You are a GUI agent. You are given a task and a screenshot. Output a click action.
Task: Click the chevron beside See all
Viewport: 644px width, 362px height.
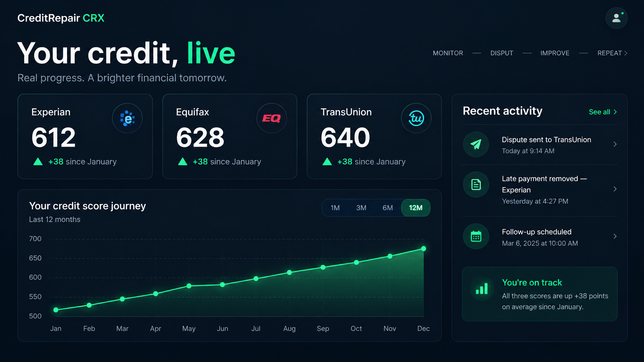(615, 112)
